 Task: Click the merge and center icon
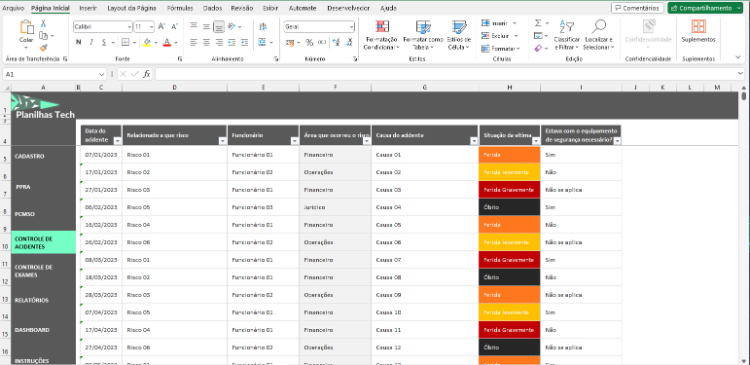pos(262,43)
